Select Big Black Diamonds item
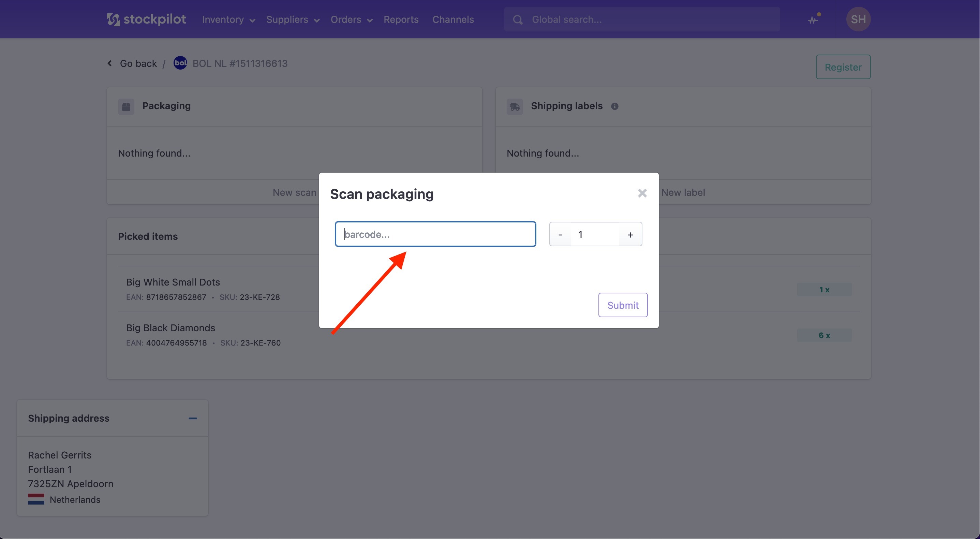 tap(171, 328)
